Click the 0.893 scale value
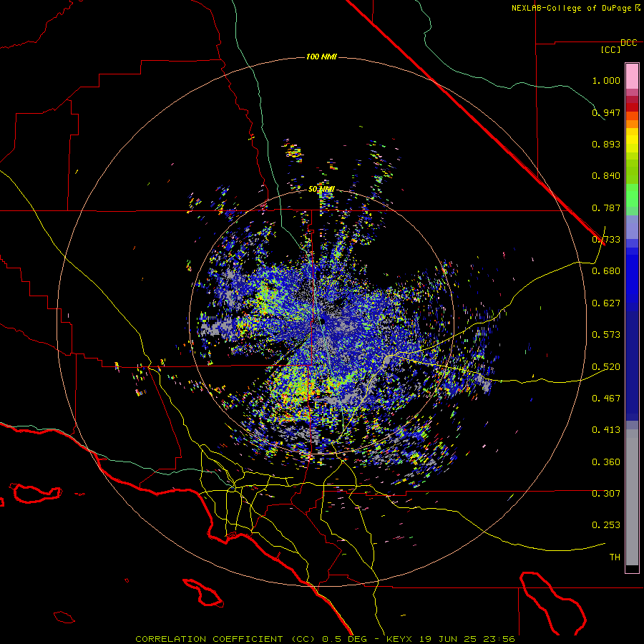This screenshot has height=644, width=644. 606,144
